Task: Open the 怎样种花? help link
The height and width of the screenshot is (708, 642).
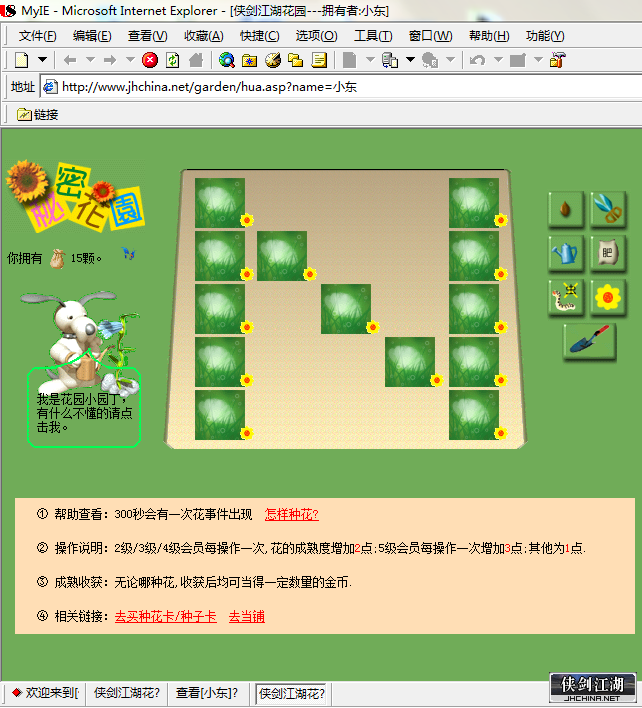Action: click(x=292, y=514)
